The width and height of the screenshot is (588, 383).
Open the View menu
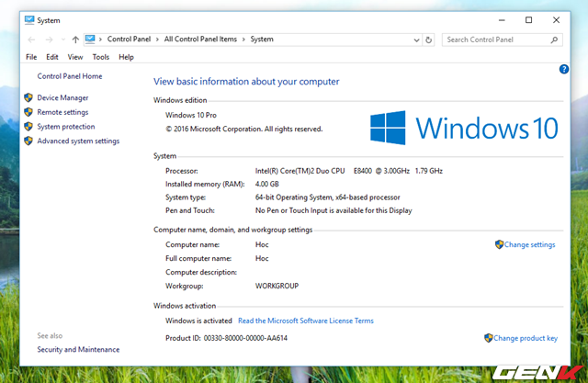click(75, 57)
